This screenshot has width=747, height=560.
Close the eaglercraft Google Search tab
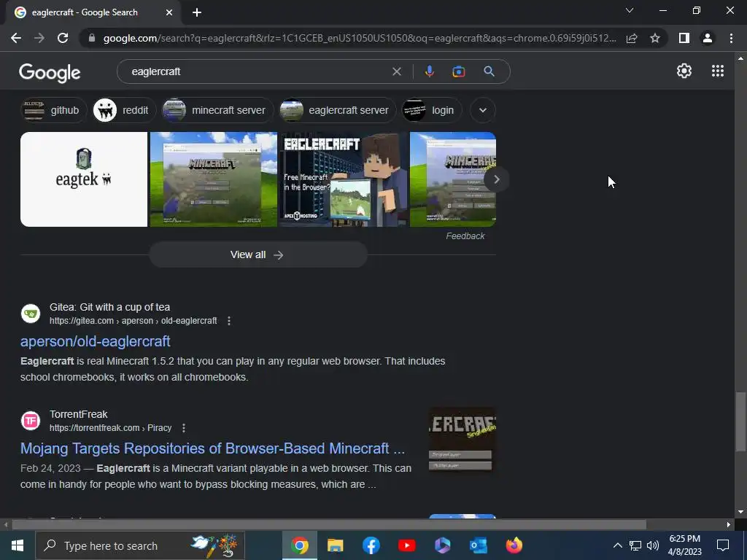tap(169, 12)
